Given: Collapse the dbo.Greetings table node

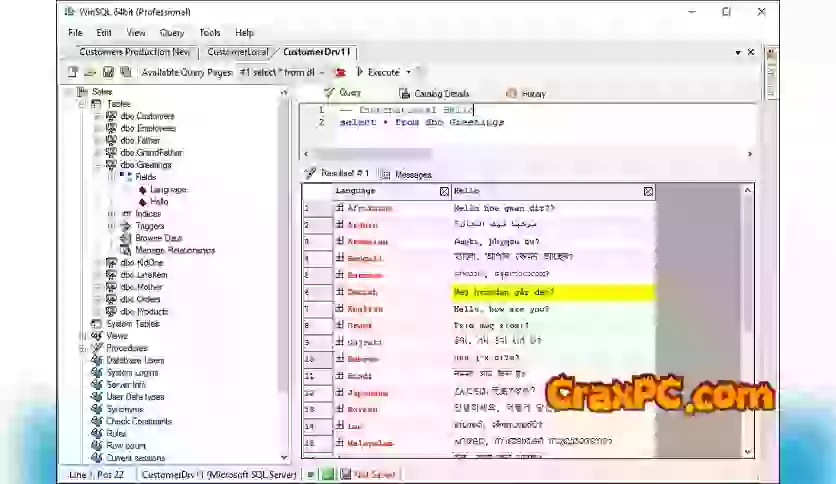Looking at the screenshot, I should point(99,165).
